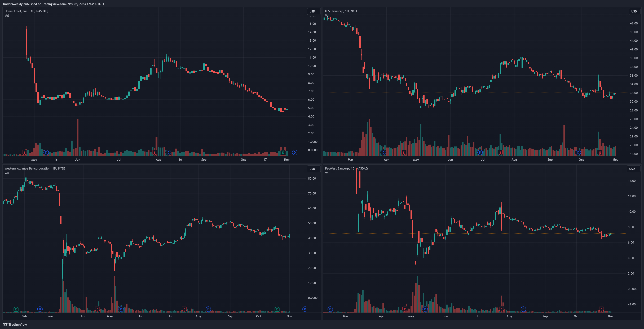Click the 32.00 price label on U.S. Bancorp axis
Viewport: 644px width, 329px height.
click(633, 93)
